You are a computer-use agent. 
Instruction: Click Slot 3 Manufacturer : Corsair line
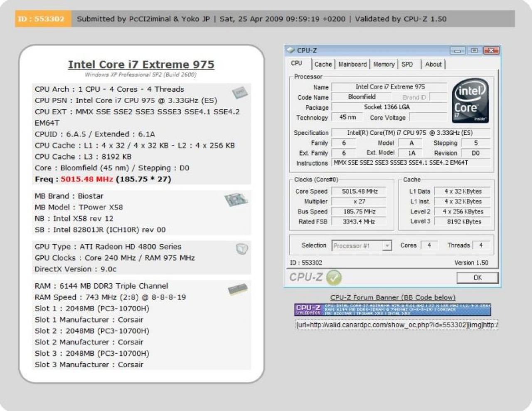[89, 365]
